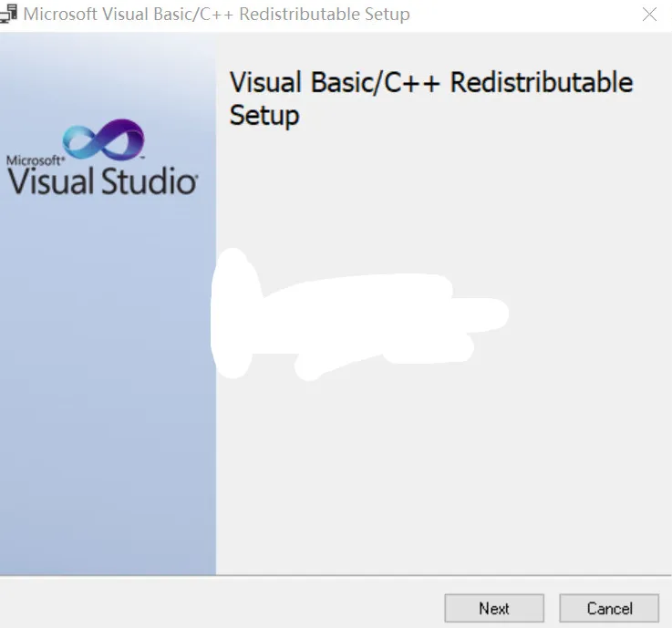Click the word "Setup" in the title bar
Screen dimensions: 672x628
(x=387, y=15)
